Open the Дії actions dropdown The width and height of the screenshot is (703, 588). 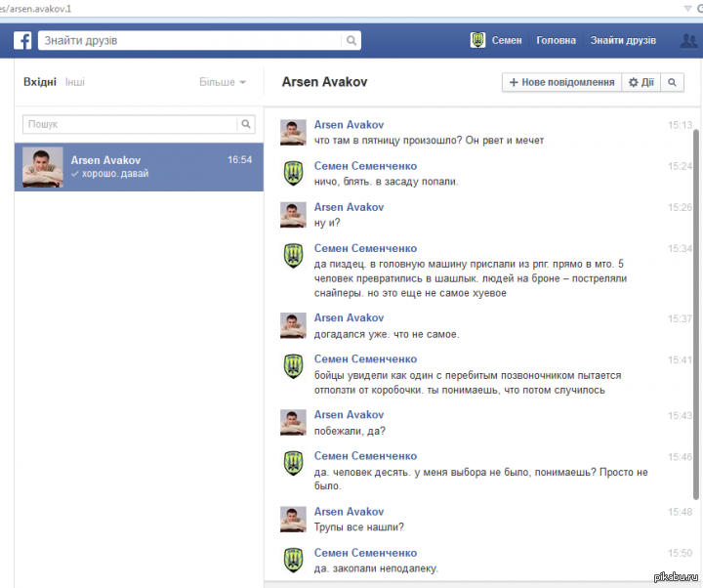pyautogui.click(x=641, y=83)
